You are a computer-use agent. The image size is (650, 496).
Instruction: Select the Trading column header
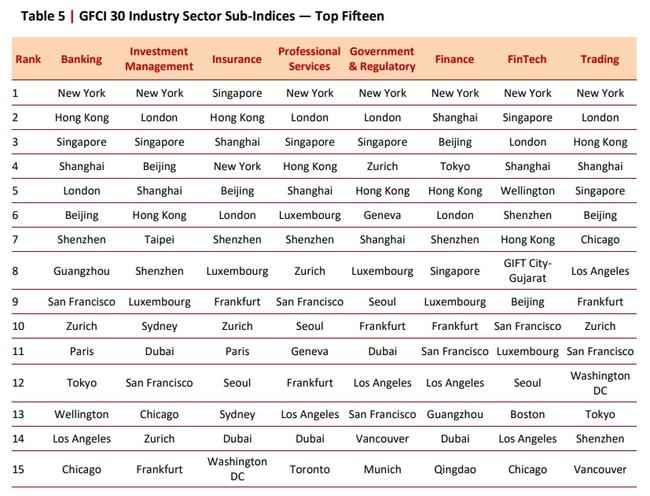click(x=600, y=59)
